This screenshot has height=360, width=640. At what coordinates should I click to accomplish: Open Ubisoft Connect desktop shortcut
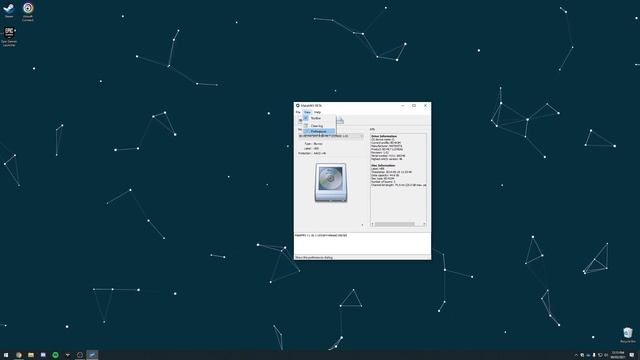(x=28, y=11)
